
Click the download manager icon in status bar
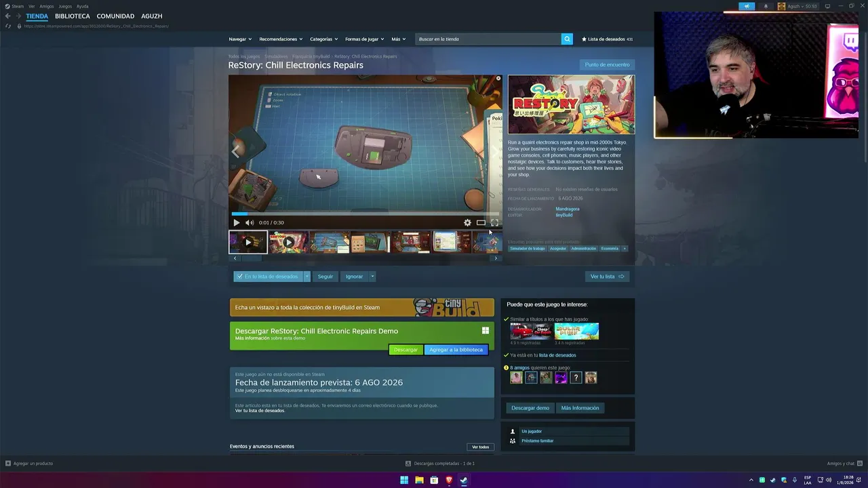[408, 464]
